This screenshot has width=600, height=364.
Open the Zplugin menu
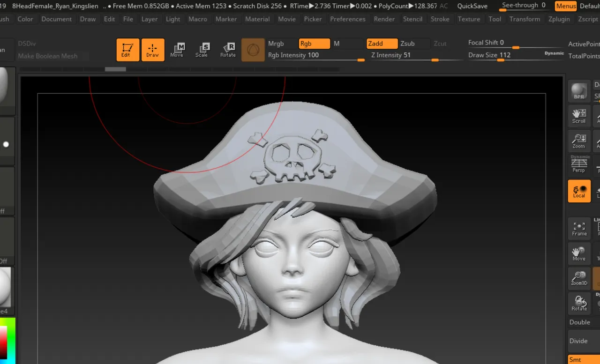coord(559,19)
